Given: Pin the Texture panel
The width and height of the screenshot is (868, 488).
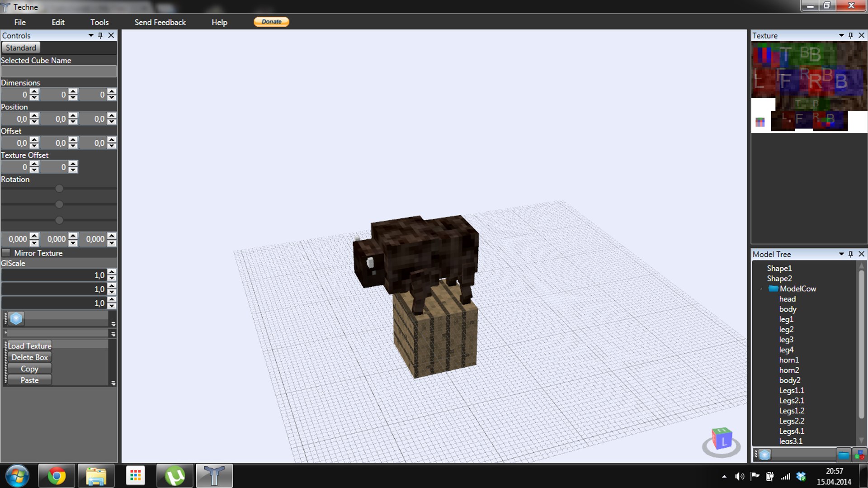Looking at the screenshot, I should click(851, 35).
